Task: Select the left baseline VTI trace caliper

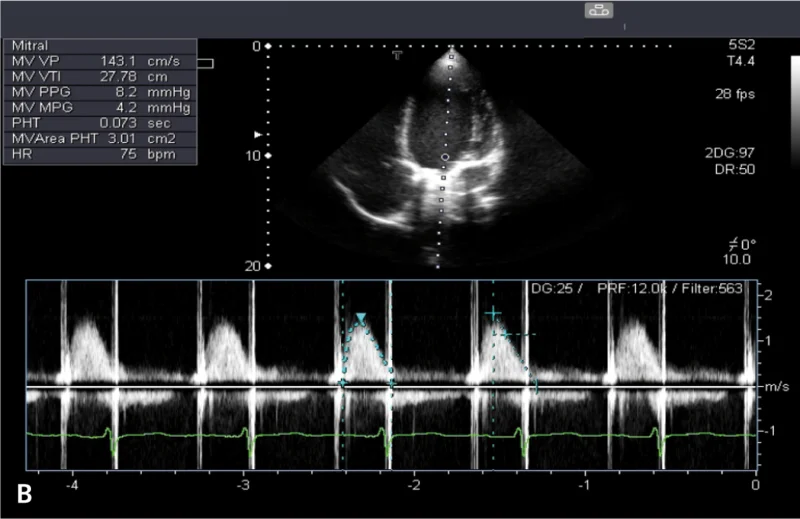Action: click(343, 383)
